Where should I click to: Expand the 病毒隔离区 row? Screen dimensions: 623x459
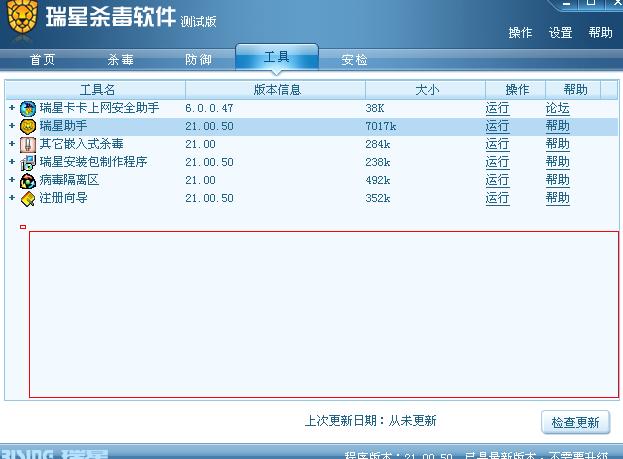[x=12, y=180]
